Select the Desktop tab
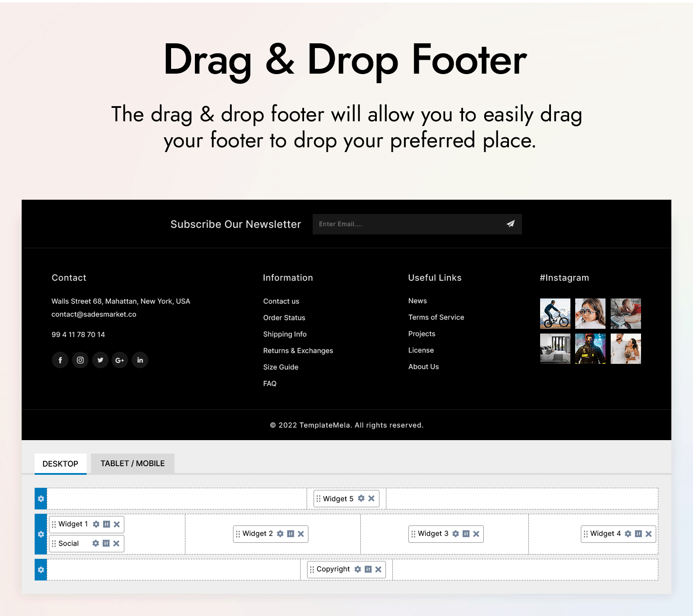 coord(60,464)
